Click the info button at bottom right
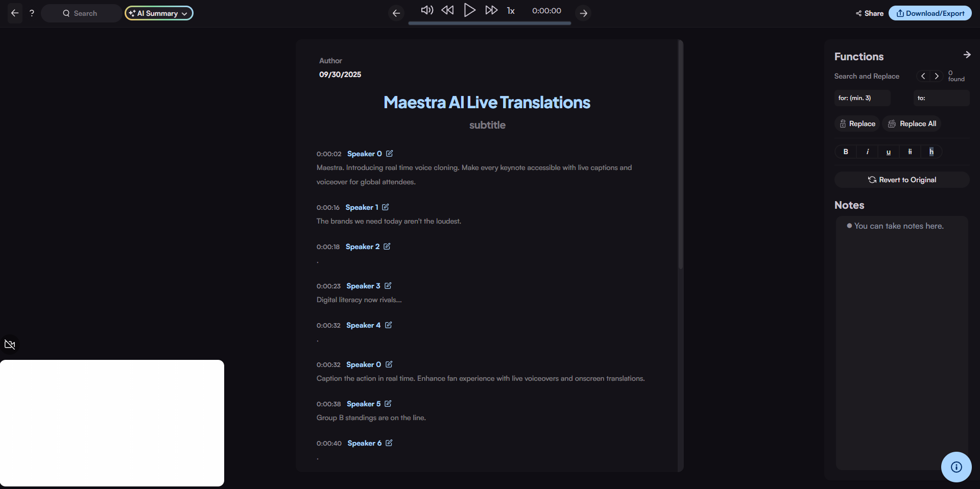The image size is (980, 489). click(x=956, y=467)
